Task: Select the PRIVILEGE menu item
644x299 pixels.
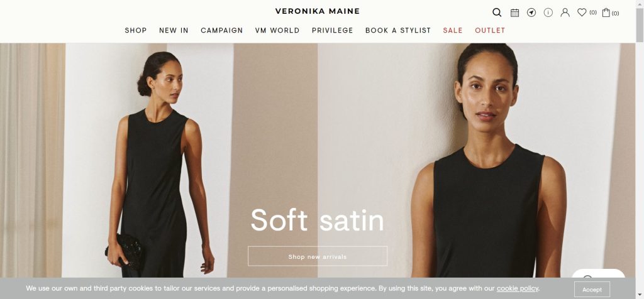Action: point(332,30)
